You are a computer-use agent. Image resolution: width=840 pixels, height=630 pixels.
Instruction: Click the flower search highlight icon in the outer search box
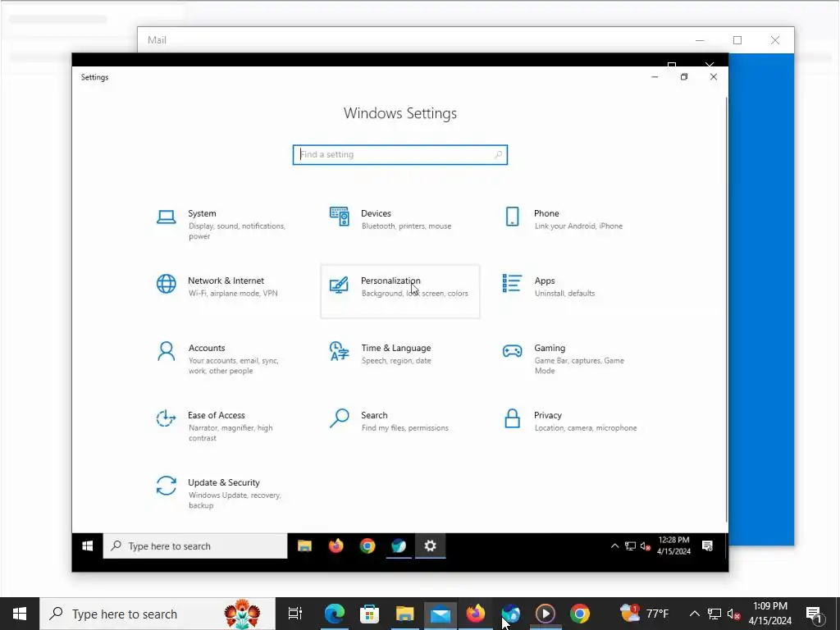pos(242,614)
